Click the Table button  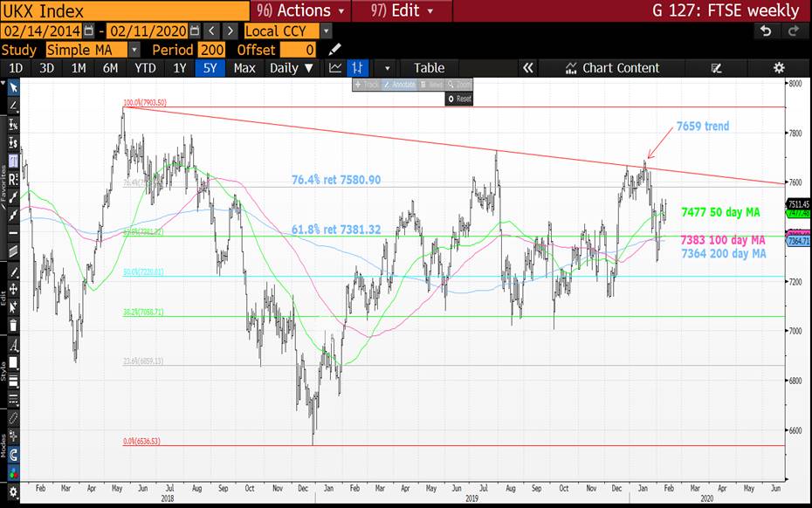(429, 68)
